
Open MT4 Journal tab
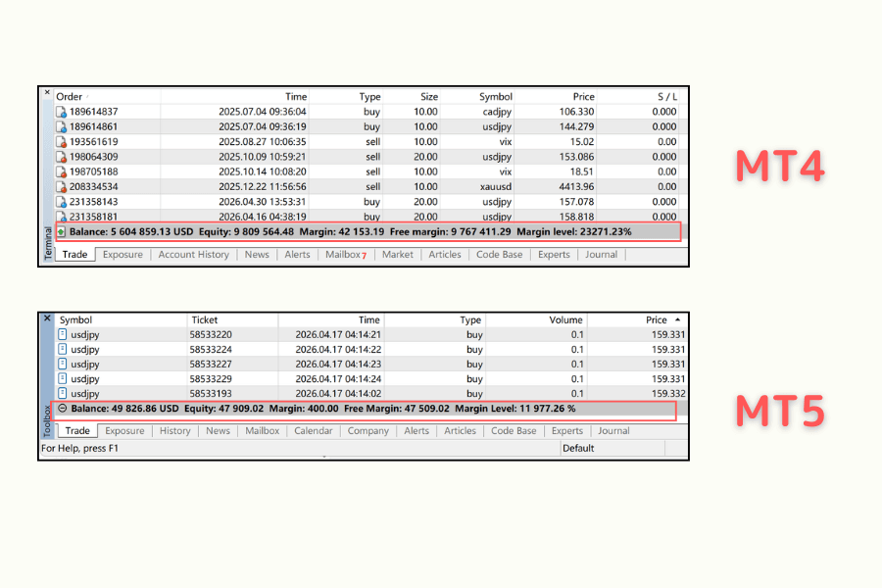click(601, 255)
